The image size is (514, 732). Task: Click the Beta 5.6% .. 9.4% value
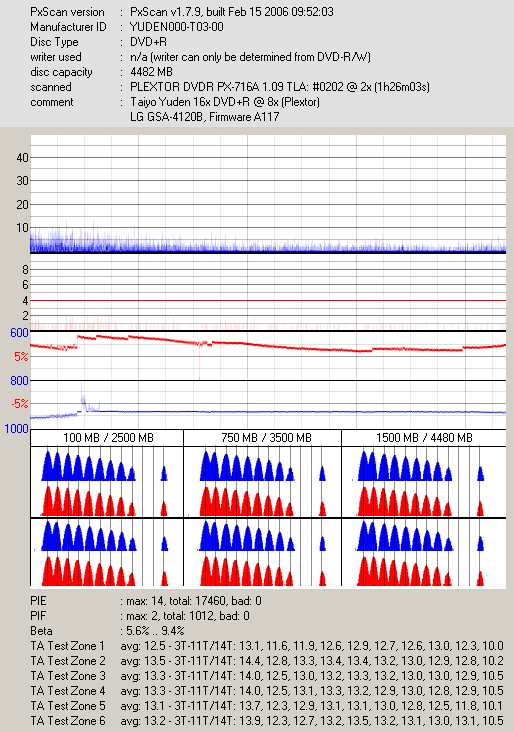(x=153, y=631)
